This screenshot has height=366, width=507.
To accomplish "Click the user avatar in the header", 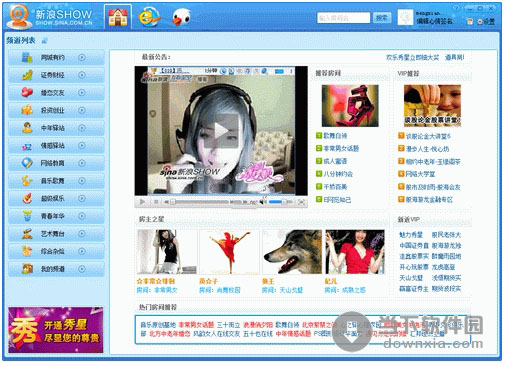I will [x=405, y=17].
